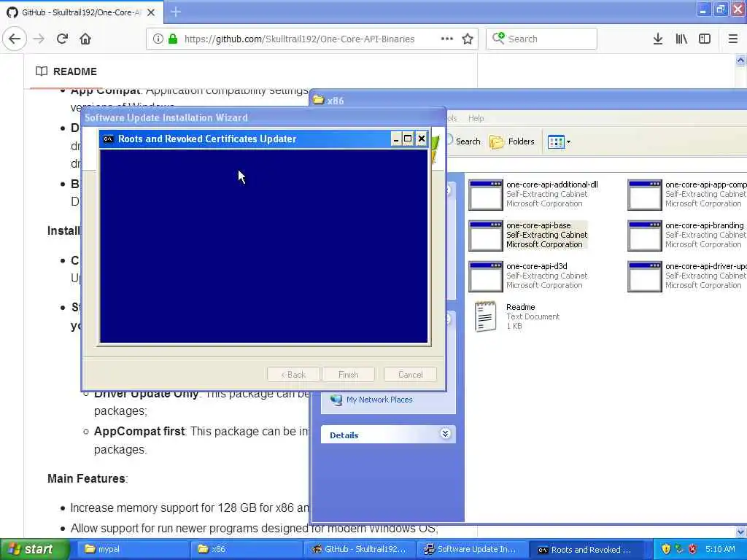Click Folders button in Explorer toolbar

(512, 141)
